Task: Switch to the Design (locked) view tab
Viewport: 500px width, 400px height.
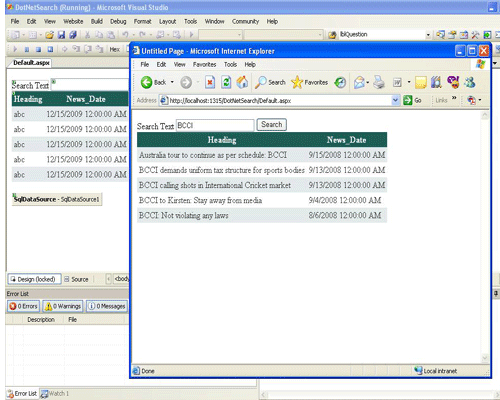Action: click(x=34, y=279)
